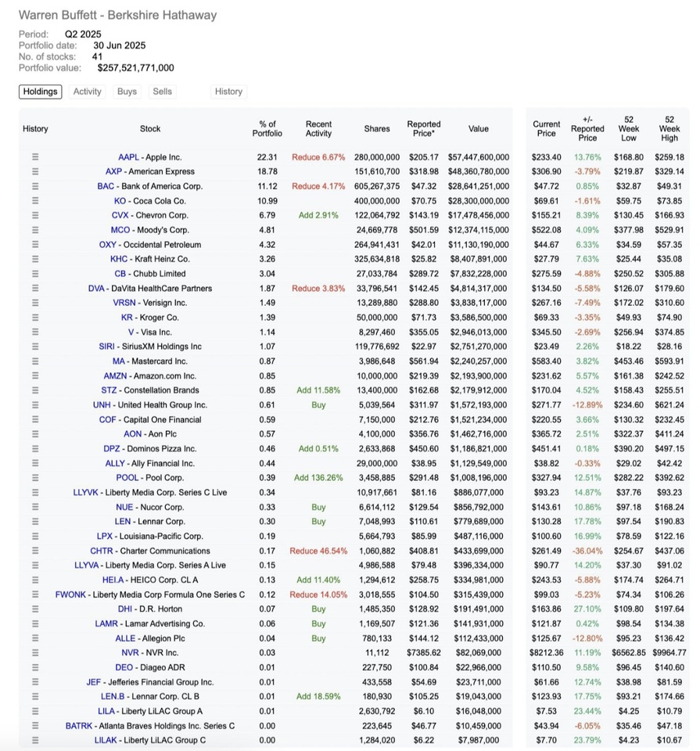Open the Buys tab
700x751 pixels.
tap(127, 92)
